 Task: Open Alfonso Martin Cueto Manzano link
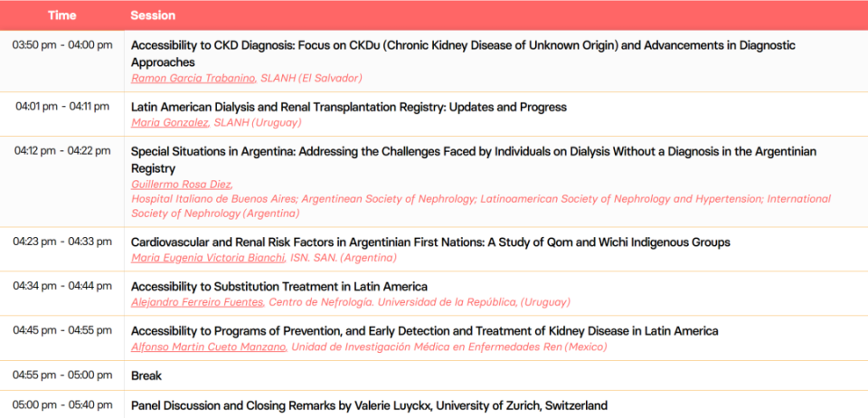point(210,347)
